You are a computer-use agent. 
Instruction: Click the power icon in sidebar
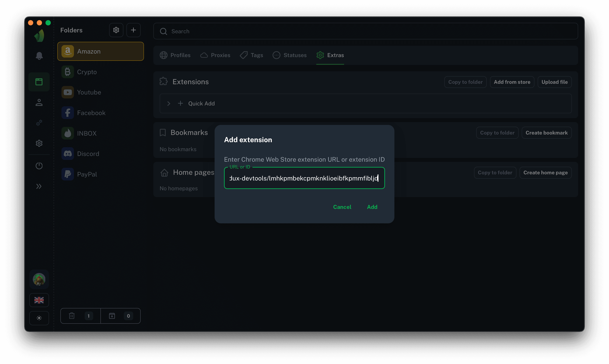point(39,166)
